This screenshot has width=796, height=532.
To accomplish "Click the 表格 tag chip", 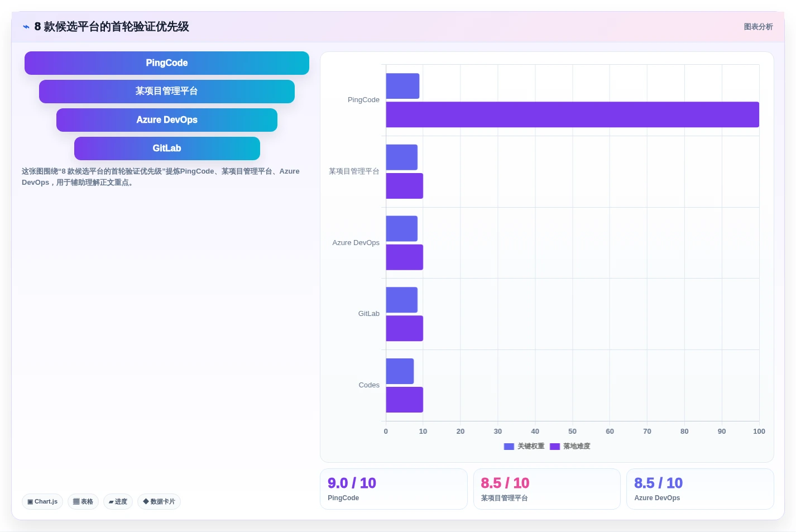I will coord(83,501).
